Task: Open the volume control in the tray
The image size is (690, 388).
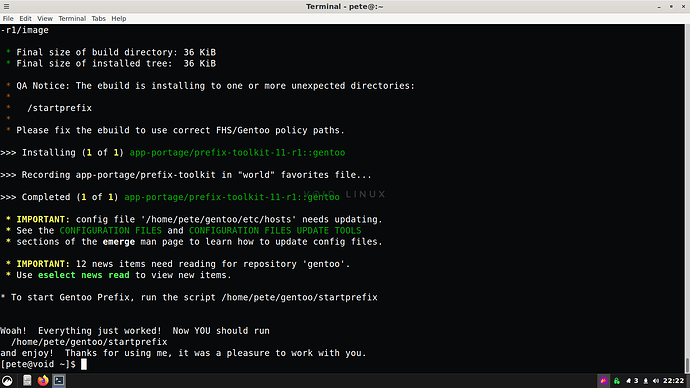Action: click(x=656, y=381)
